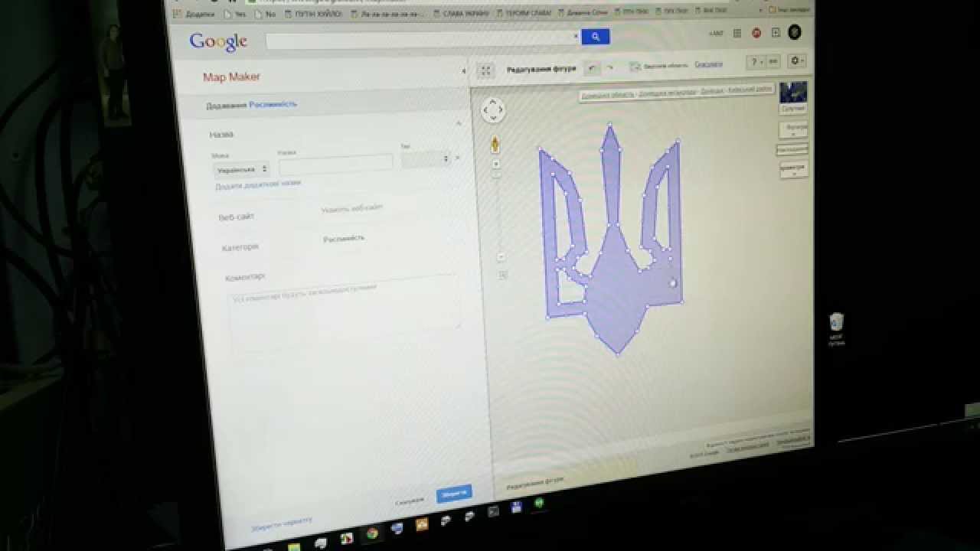The height and width of the screenshot is (551, 980).
Task: Click the map location breadcrumb bar
Action: (677, 92)
